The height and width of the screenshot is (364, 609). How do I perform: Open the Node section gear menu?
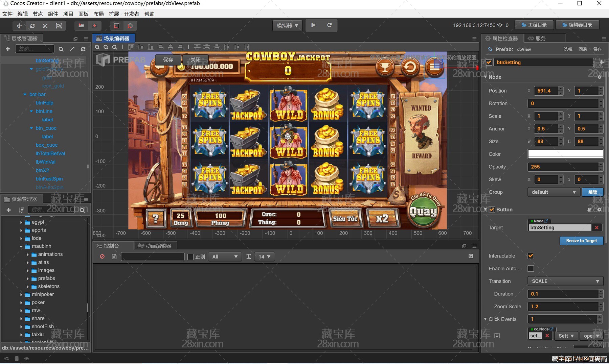tap(599, 77)
